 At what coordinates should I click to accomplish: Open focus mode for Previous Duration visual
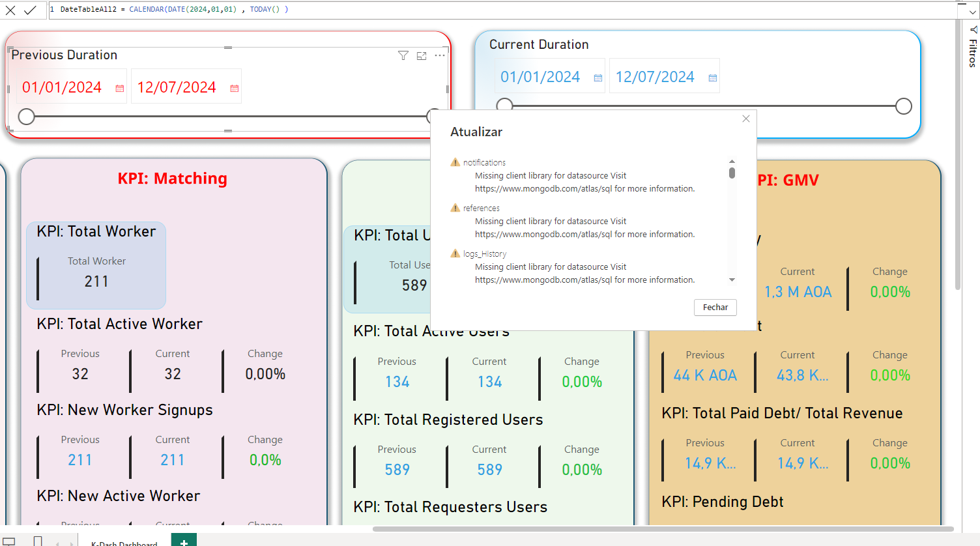pos(422,56)
